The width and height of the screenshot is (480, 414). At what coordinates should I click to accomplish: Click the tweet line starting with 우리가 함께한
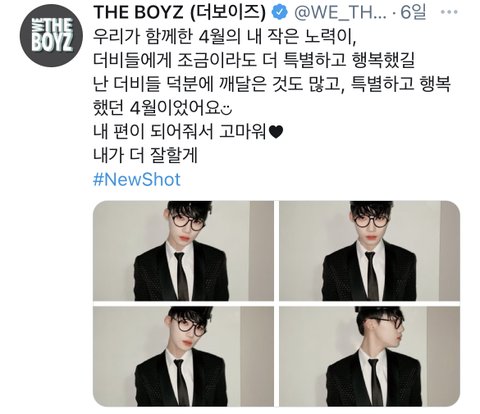pos(225,37)
